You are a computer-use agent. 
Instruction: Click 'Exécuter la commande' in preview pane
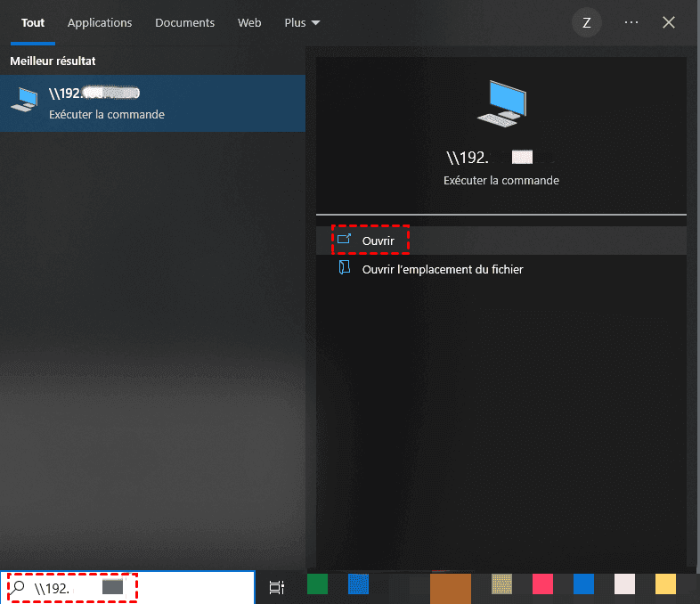click(x=501, y=180)
